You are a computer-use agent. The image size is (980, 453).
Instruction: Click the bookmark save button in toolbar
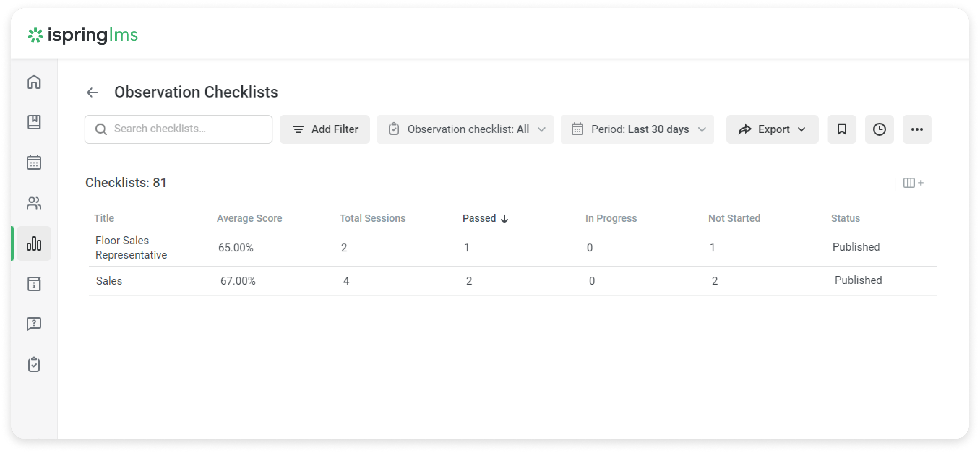tap(842, 129)
